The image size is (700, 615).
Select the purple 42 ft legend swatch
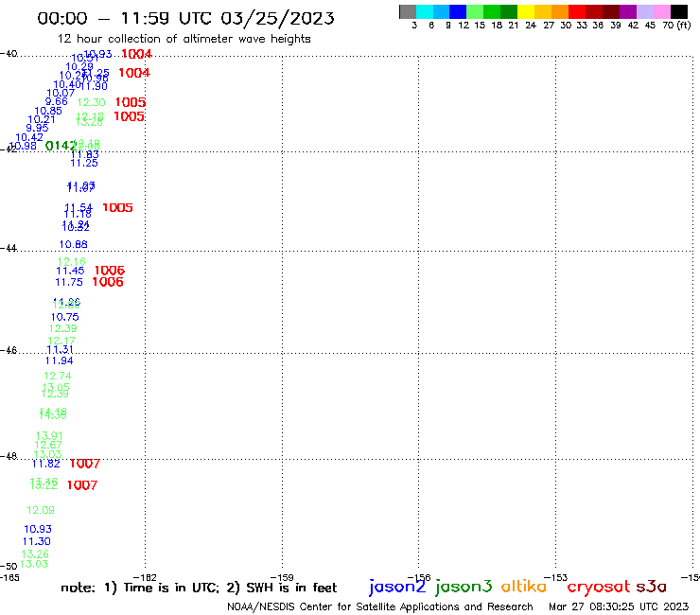click(x=628, y=11)
